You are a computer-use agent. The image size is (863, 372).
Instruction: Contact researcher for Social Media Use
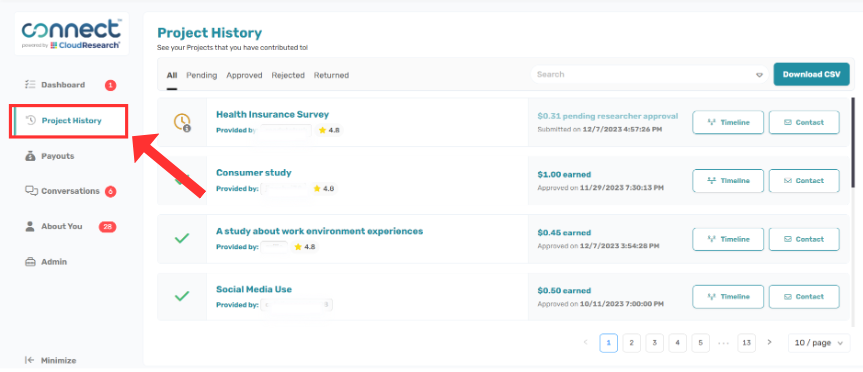pos(804,297)
